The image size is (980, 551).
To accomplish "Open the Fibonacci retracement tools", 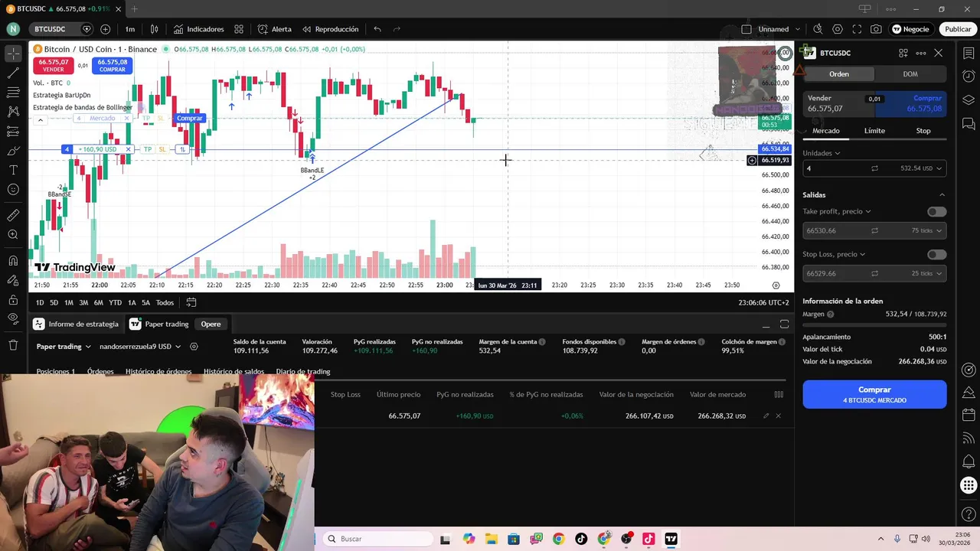I will tap(13, 93).
